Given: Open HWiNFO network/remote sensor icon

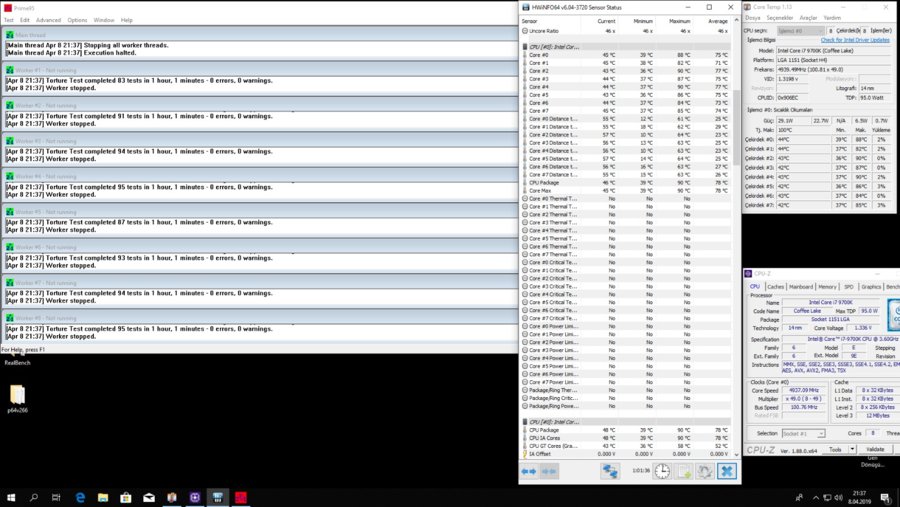Looking at the screenshot, I should [x=610, y=471].
